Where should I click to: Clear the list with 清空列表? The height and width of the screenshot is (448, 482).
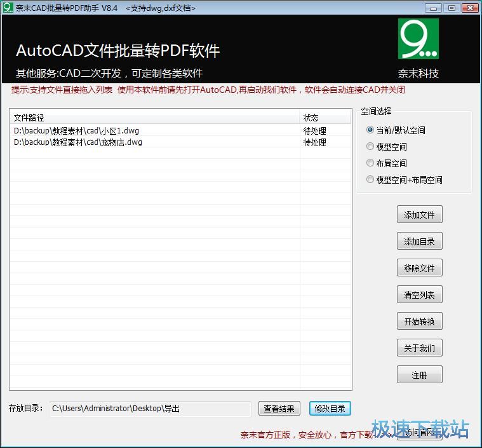point(419,295)
